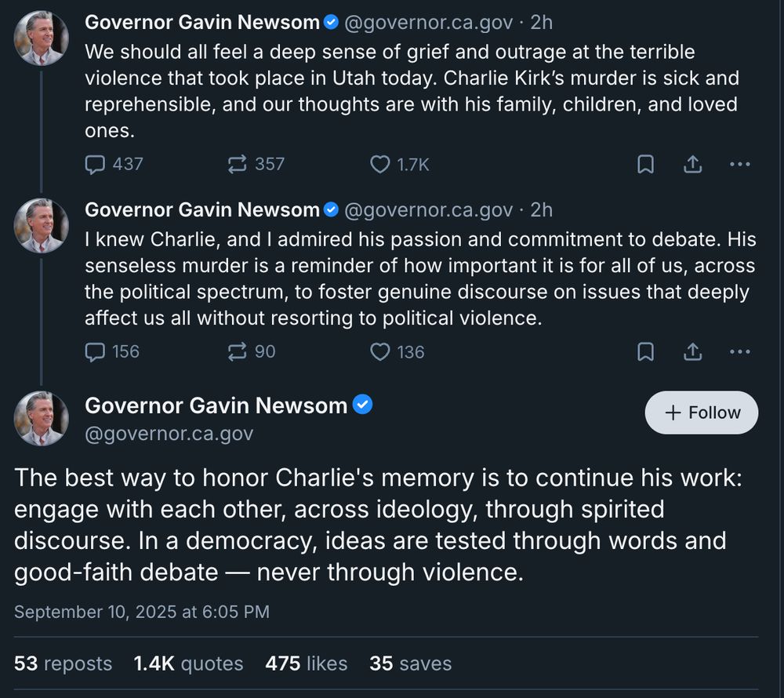Like the post with 136 likes
784x698 pixels.
380,351
